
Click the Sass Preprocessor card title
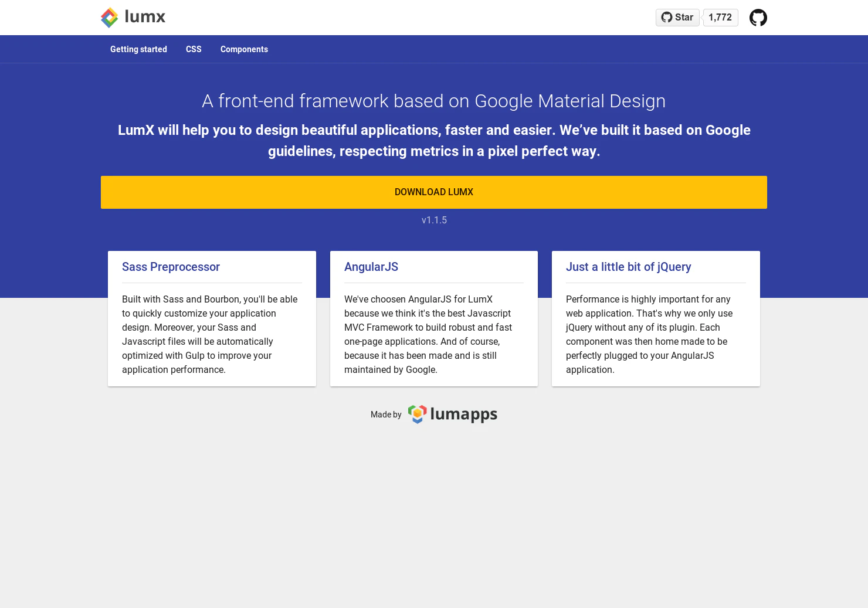171,267
